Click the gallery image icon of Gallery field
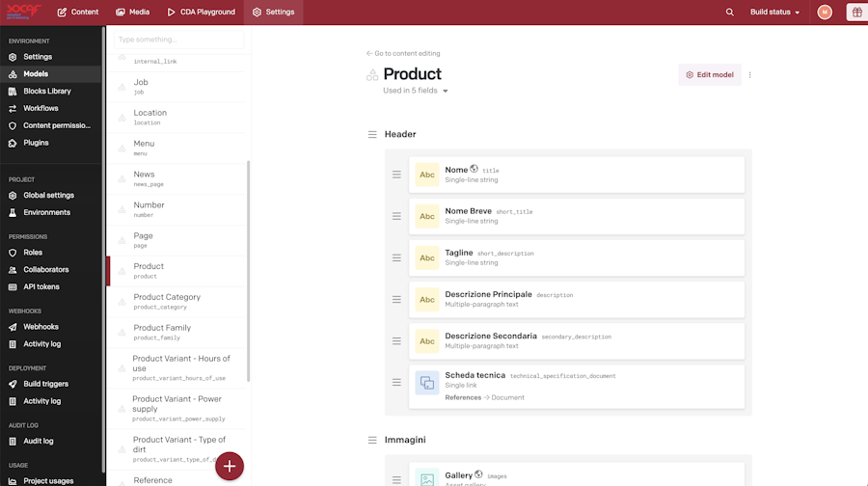The height and width of the screenshot is (486, 868). click(x=427, y=479)
